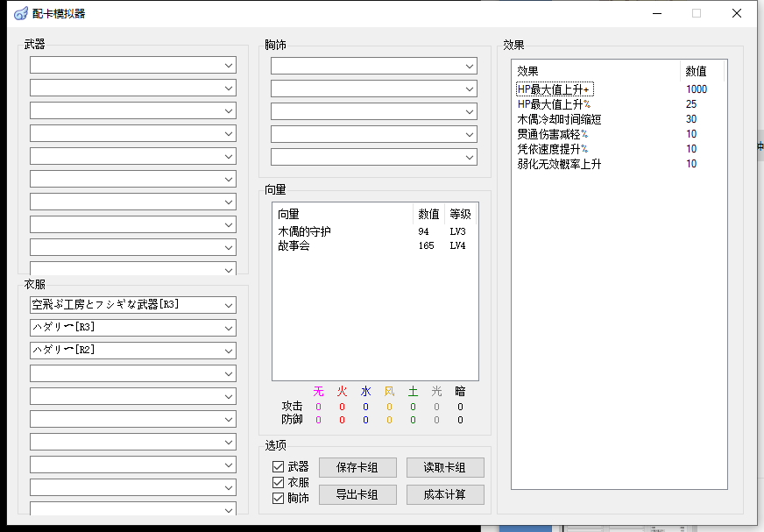Click the app icon in title bar
Image resolution: width=764 pixels, height=532 pixels.
20,13
